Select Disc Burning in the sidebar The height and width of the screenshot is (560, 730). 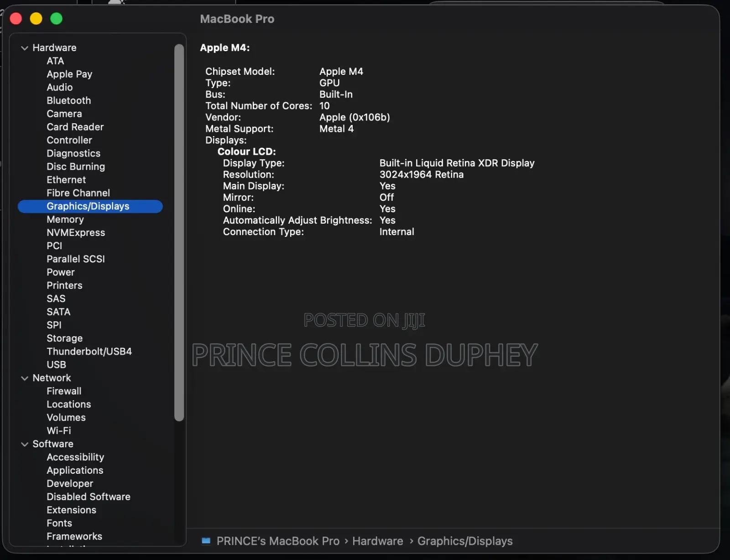click(x=76, y=167)
